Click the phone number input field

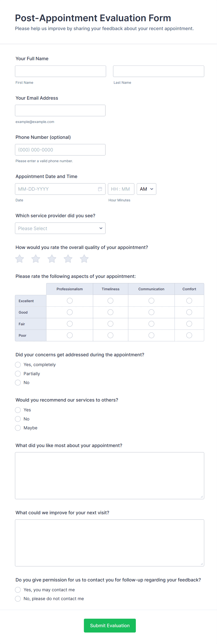coord(60,150)
